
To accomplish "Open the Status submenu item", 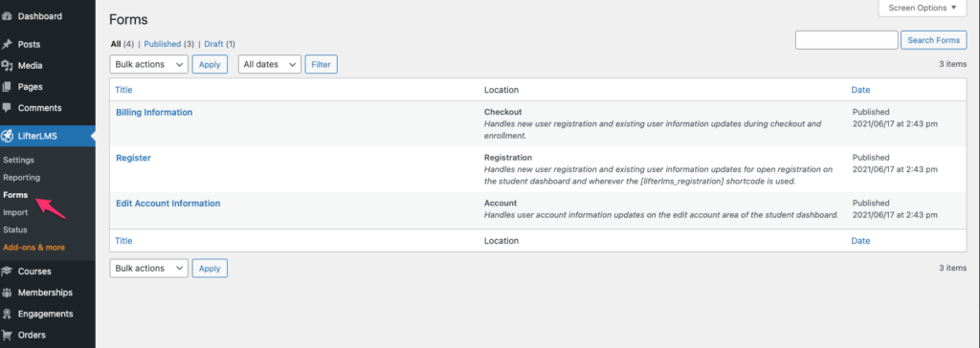I will [15, 229].
